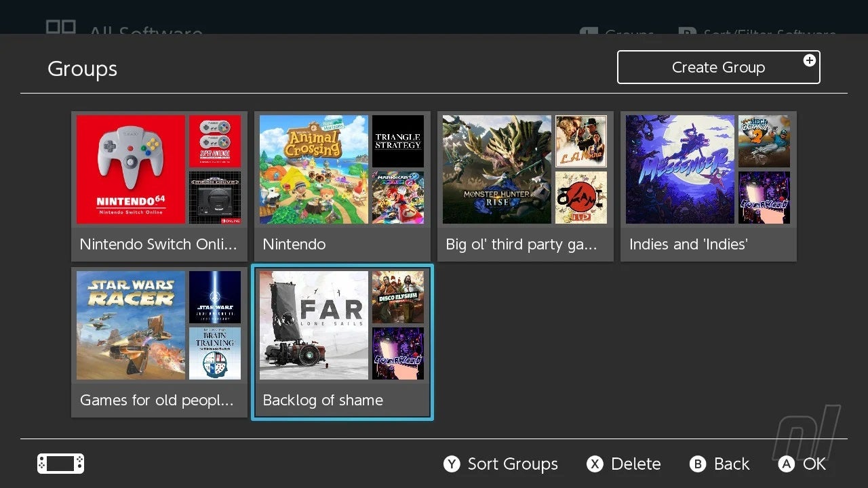Confirm with OK label
Image resolution: width=868 pixels, height=488 pixels.
814,464
